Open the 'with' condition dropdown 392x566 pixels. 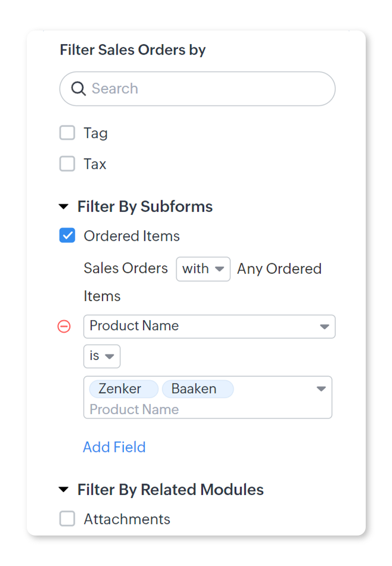click(203, 269)
